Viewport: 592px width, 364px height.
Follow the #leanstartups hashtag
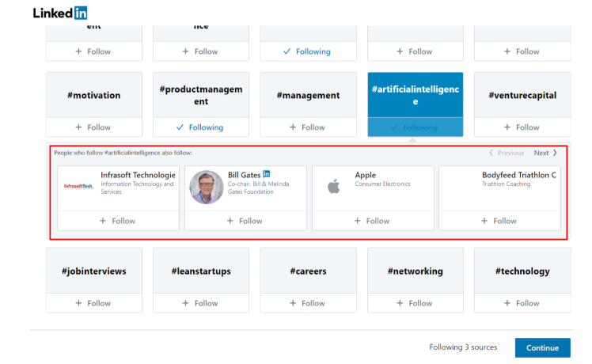(x=201, y=303)
